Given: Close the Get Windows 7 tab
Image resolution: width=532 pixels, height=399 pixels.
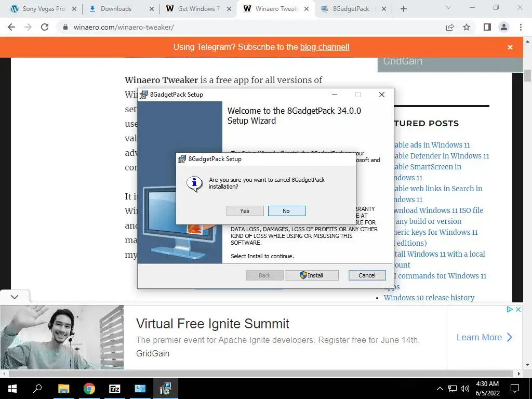Looking at the screenshot, I should 229,9.
